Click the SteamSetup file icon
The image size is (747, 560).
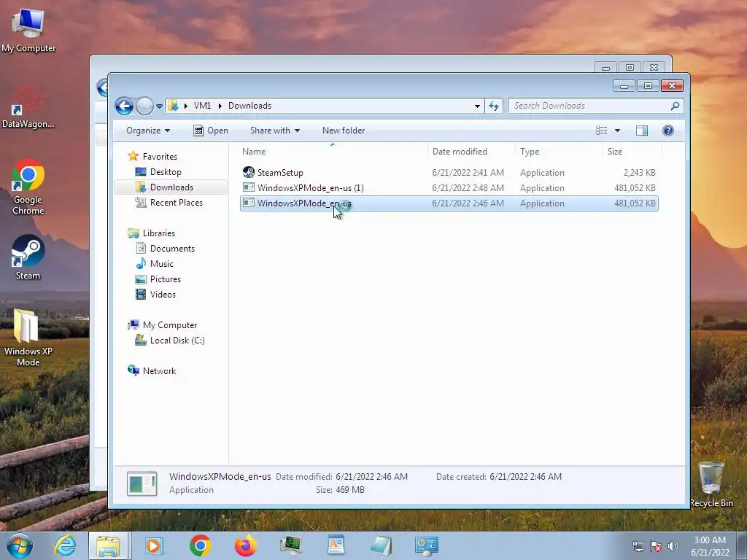coord(248,172)
